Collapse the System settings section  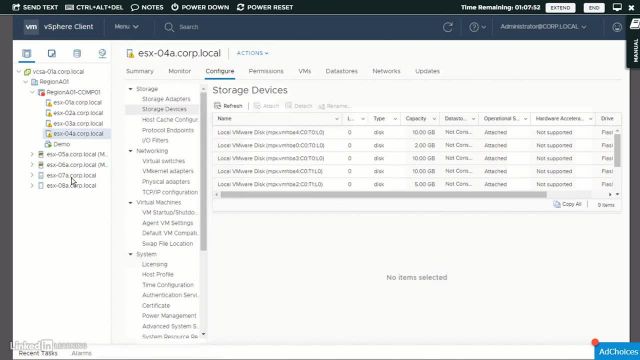click(131, 254)
